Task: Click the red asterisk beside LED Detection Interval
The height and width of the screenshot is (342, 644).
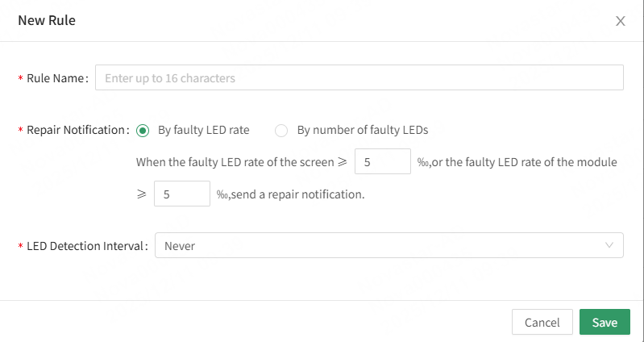Action: (x=20, y=247)
